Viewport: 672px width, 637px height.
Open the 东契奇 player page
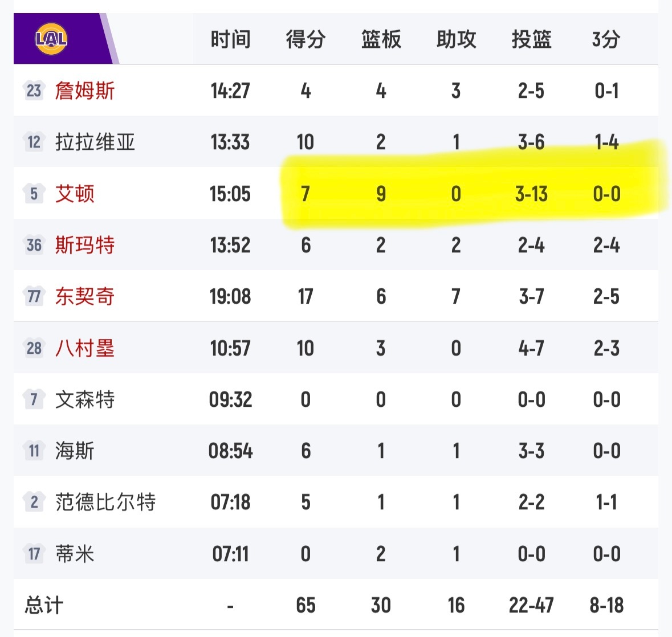click(x=85, y=296)
